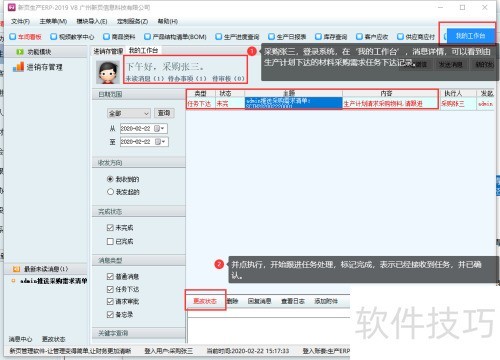Click inside the message reply text box
Viewport: 500px width, 360px height.
pyautogui.click(x=269, y=329)
